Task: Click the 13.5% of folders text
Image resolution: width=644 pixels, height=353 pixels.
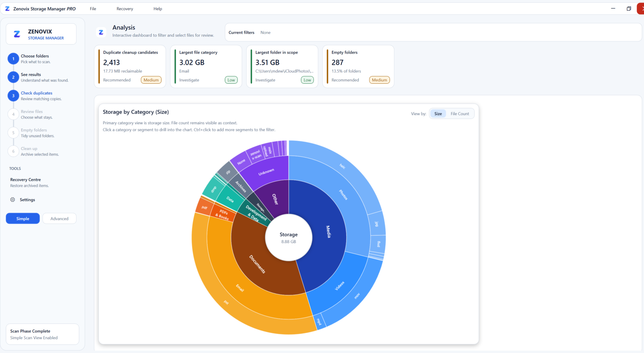Action: pos(346,71)
